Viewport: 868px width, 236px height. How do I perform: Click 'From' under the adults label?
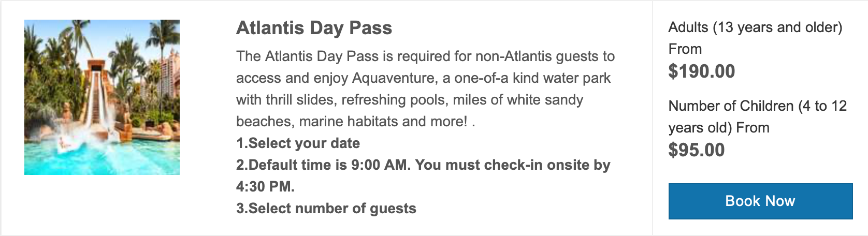coord(685,49)
